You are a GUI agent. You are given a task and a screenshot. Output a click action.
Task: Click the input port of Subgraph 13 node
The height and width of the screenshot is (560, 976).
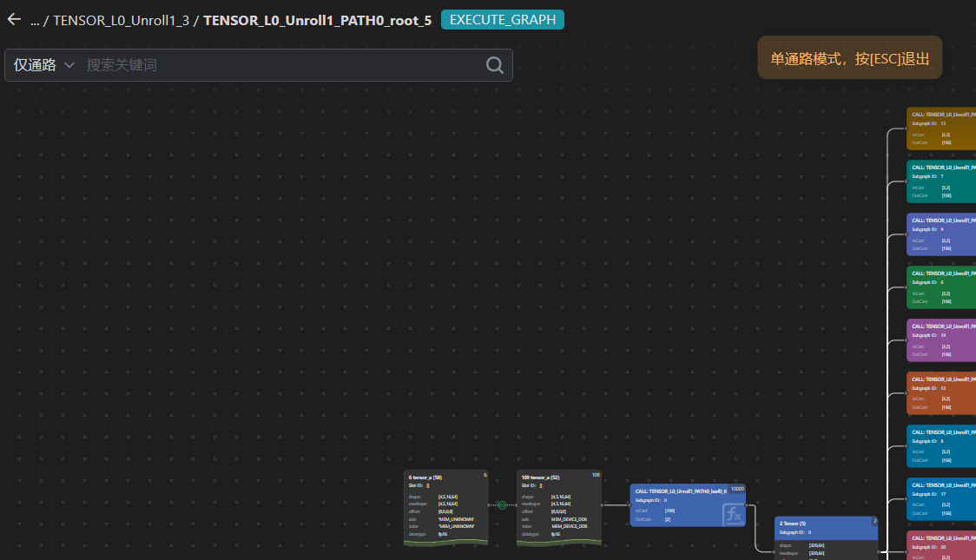pyautogui.click(x=907, y=128)
